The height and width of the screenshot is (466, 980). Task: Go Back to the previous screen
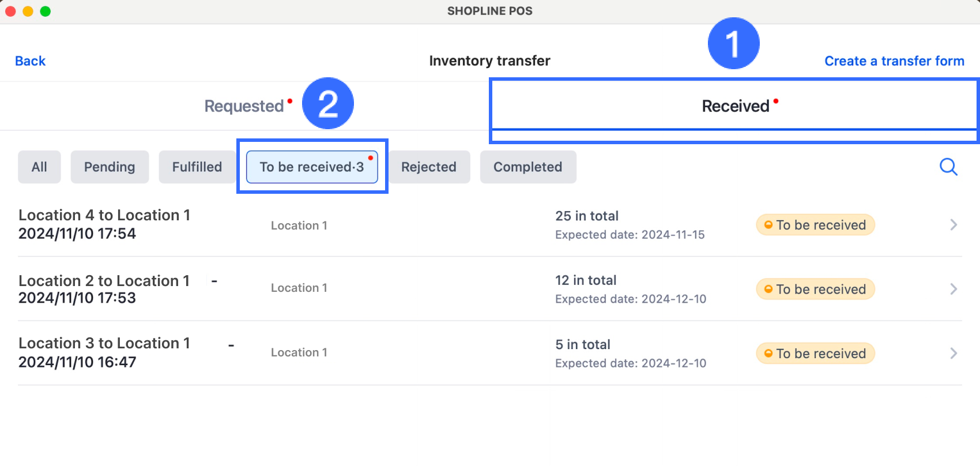[30, 61]
